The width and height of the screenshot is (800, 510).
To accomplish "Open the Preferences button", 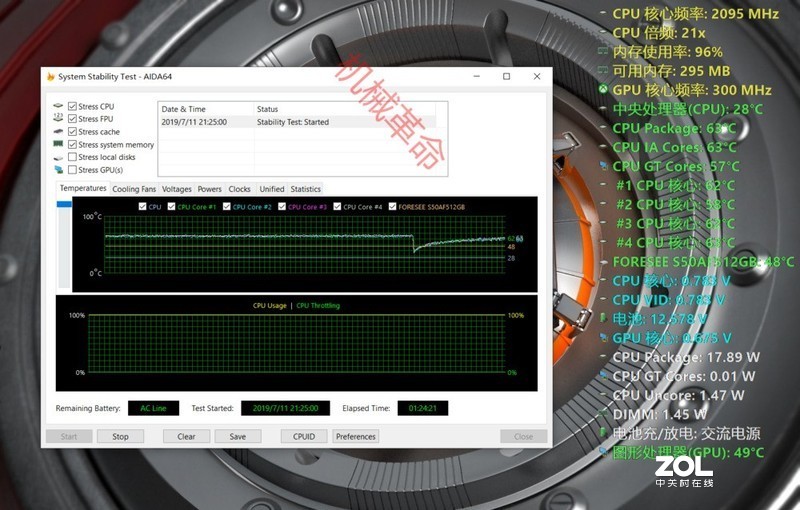I will 356,437.
